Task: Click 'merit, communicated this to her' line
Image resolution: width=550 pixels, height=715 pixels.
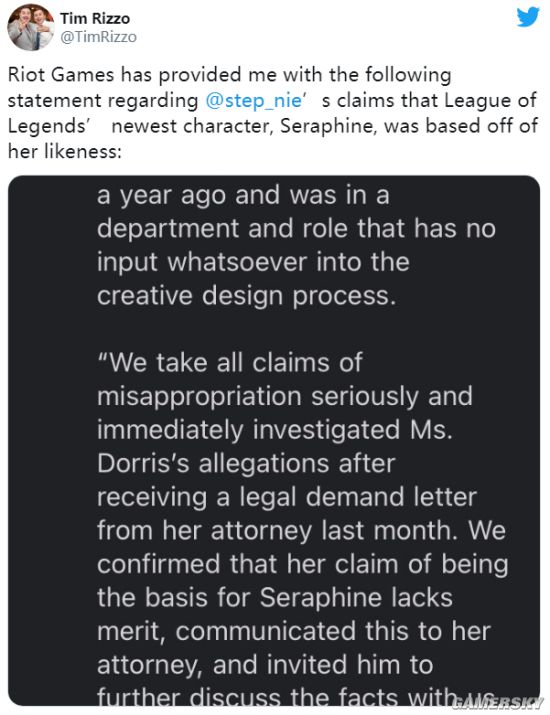Action: click(x=294, y=632)
